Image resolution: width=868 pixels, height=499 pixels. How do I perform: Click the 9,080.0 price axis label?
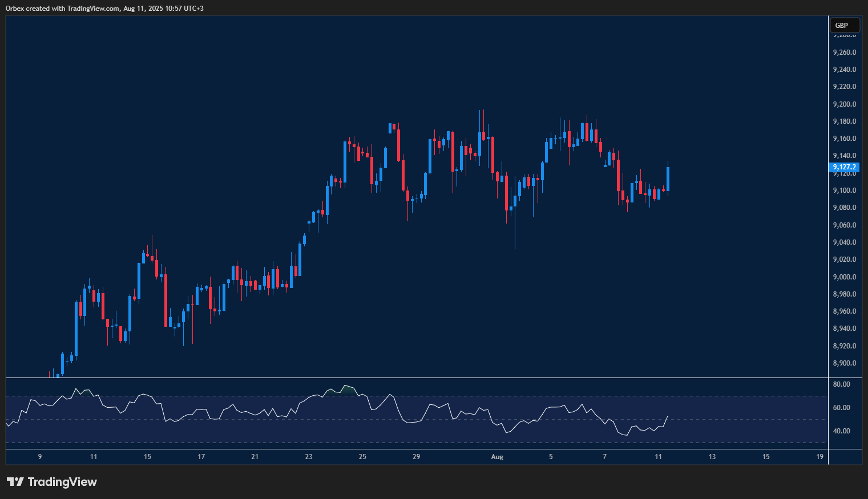click(845, 208)
